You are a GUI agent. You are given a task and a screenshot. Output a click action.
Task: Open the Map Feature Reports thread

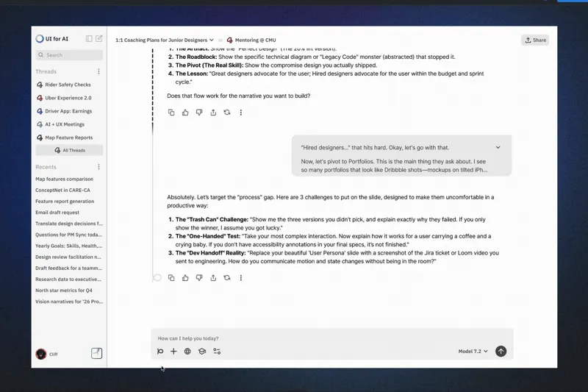pyautogui.click(x=69, y=138)
